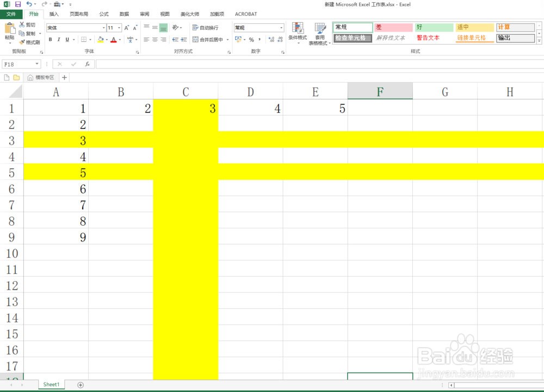Click the percent style icon
544x392 pixels.
[x=251, y=40]
